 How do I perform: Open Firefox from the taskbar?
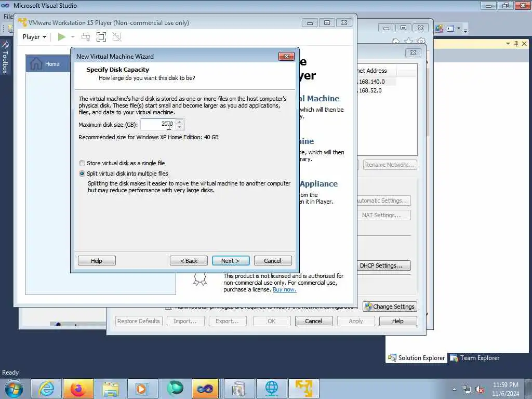point(78,389)
